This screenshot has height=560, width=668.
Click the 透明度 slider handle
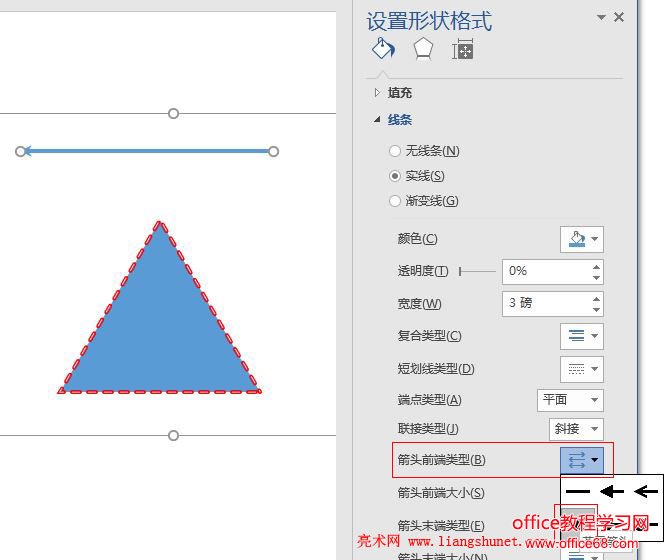pos(460,271)
